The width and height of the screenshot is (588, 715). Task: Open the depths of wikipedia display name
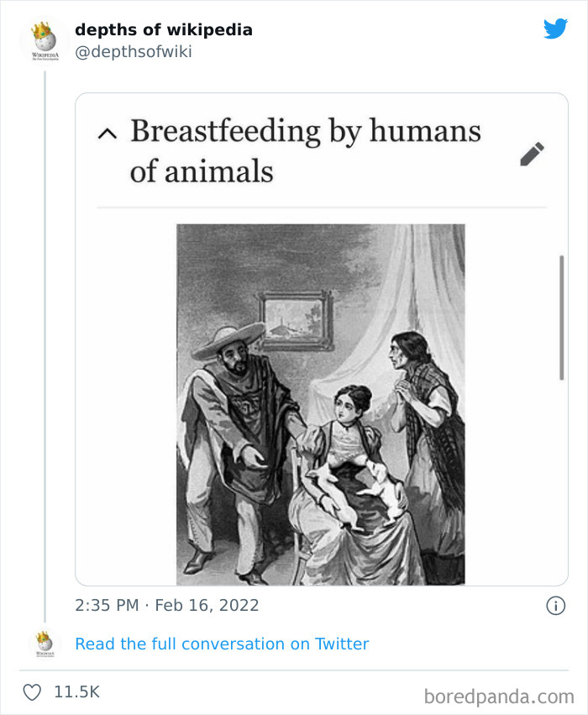pos(164,30)
